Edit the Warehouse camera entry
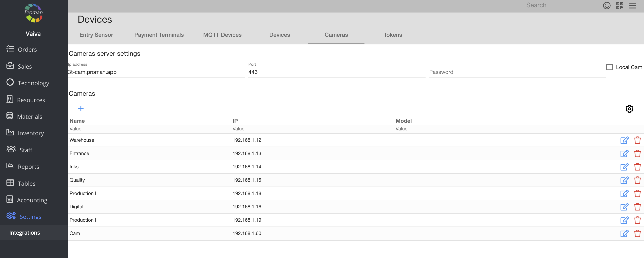Screen dimensions: 644x258 click(x=624, y=140)
